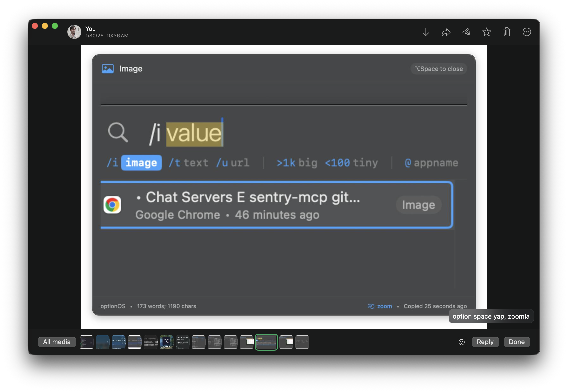Open the more options ellipsis menu

[527, 32]
